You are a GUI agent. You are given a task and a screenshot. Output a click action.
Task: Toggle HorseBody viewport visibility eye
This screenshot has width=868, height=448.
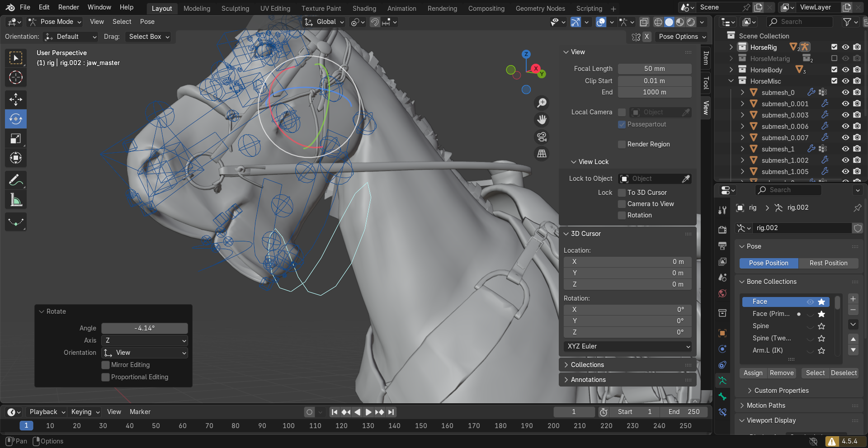[x=845, y=70]
